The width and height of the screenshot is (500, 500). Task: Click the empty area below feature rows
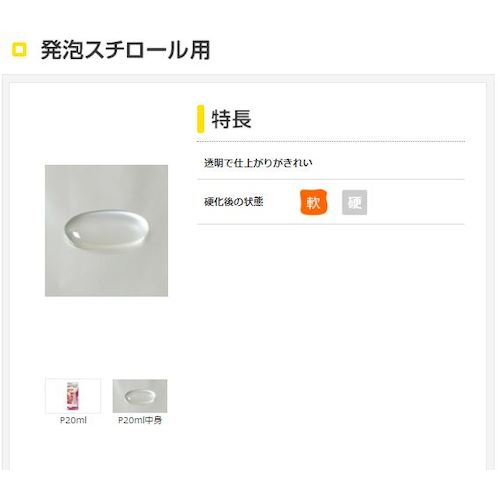click(x=331, y=317)
